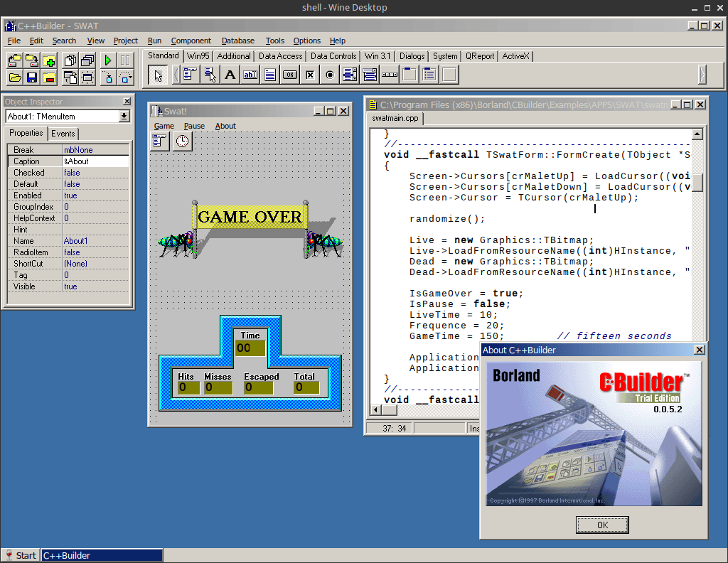Click the Caption property value field &About
Viewport: 728px width, 563px height.
tap(96, 161)
